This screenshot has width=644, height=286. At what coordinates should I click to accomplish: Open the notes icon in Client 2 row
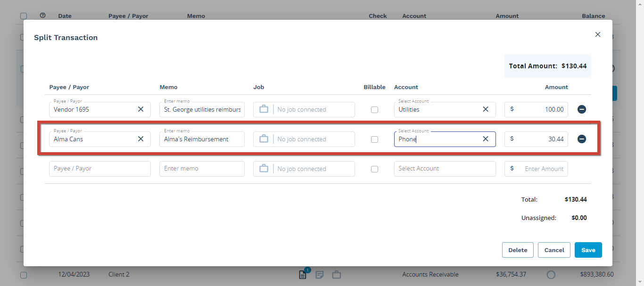point(320,274)
